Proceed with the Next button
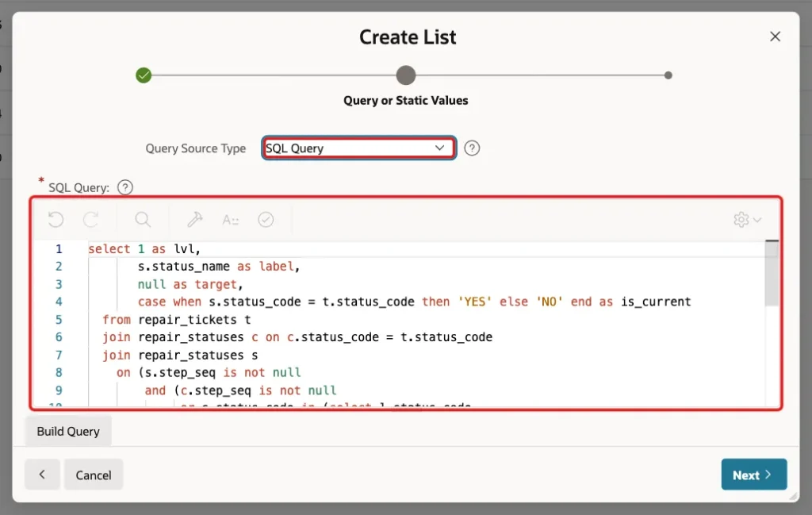 pos(754,474)
